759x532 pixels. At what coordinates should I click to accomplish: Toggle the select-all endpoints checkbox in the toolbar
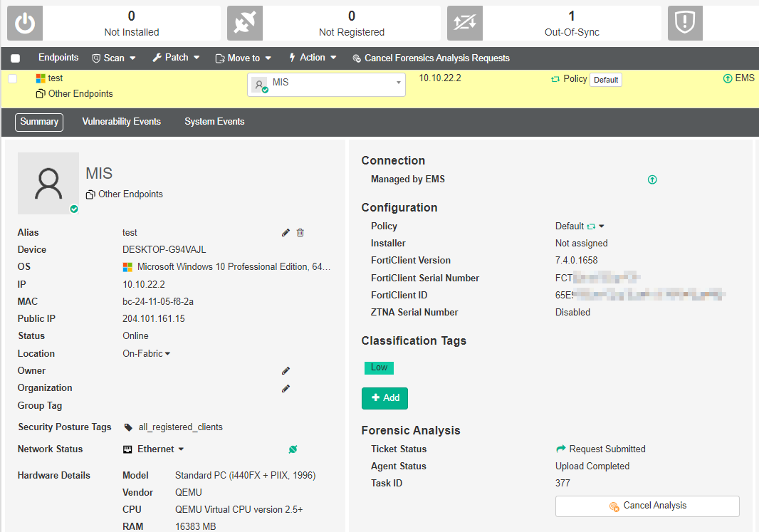(15, 58)
